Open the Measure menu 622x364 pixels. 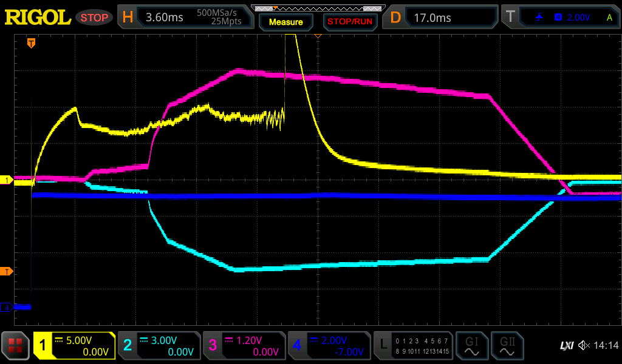[286, 22]
